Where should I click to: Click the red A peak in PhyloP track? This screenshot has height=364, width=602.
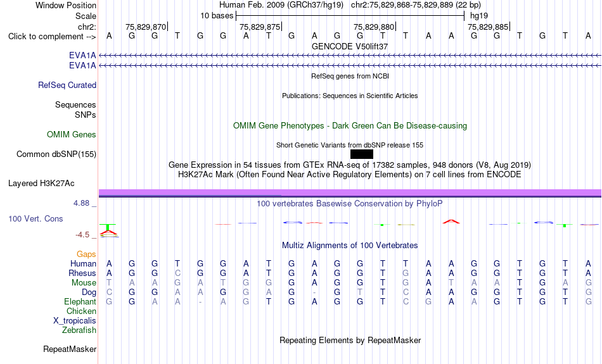point(451,222)
